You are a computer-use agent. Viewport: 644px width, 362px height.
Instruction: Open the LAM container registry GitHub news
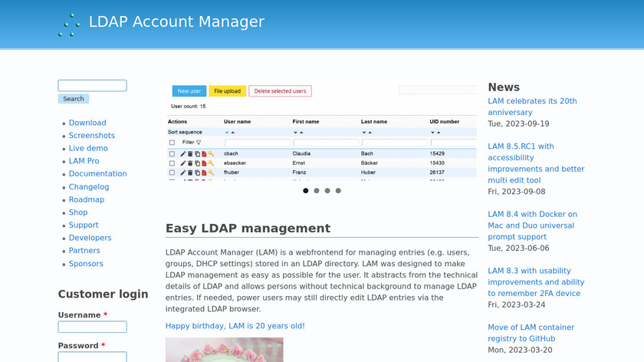pos(531,333)
